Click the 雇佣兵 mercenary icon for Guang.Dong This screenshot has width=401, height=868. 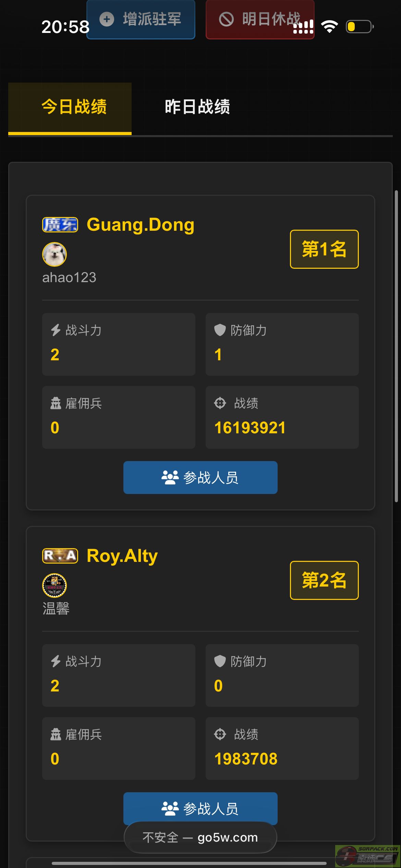tap(56, 403)
